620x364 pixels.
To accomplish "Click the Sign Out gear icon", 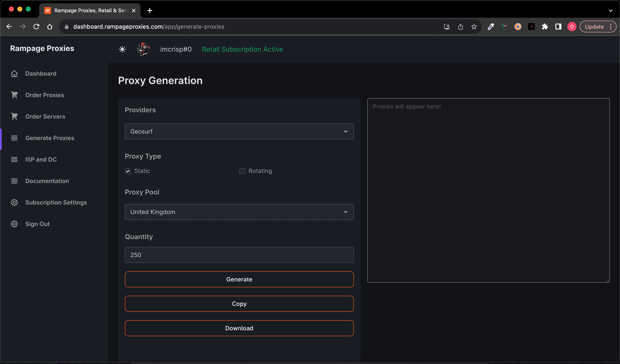I will tap(14, 224).
